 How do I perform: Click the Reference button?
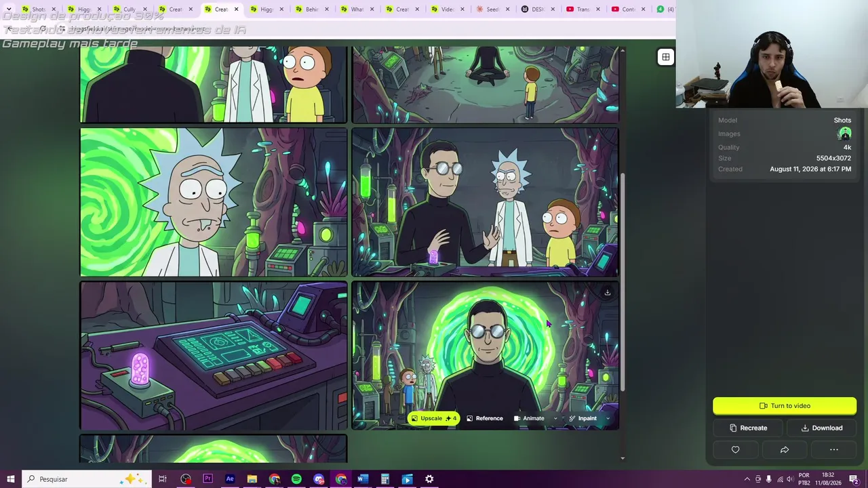click(485, 418)
